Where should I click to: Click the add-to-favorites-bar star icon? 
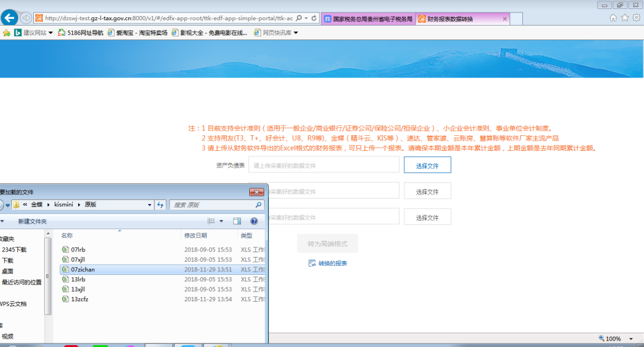coord(7,33)
